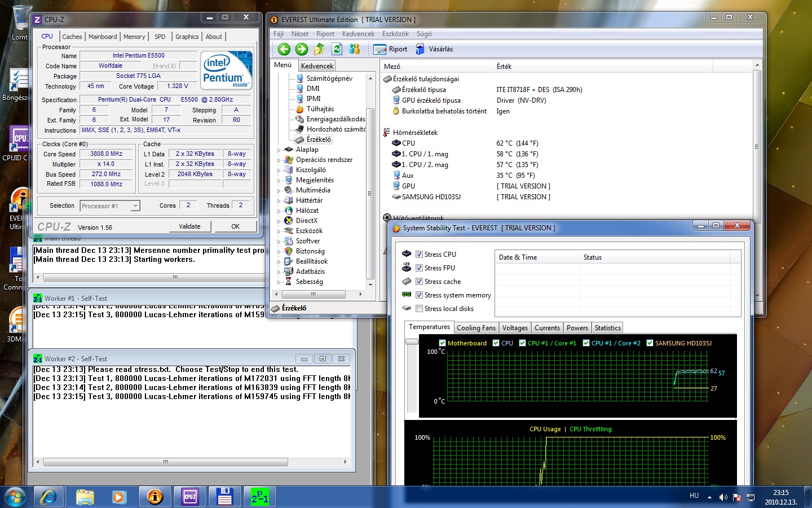
Task: Click Vásárlás in the EVEREST toolbar
Action: coord(434,49)
